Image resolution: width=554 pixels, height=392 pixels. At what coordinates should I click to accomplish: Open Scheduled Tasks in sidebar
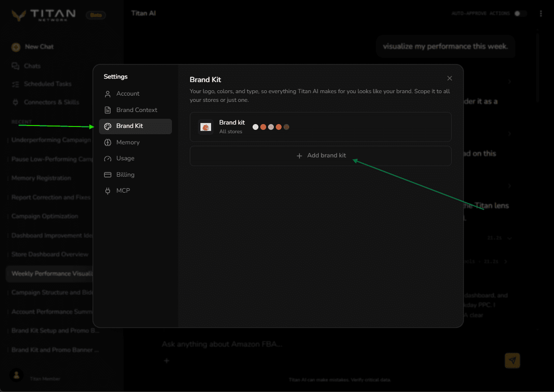(48, 84)
